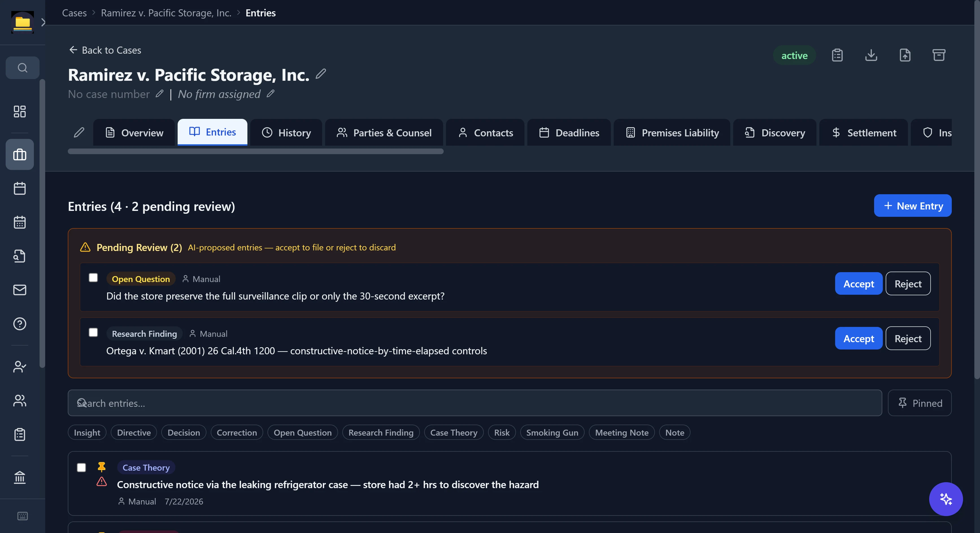Toggle the Directive filter chip
Image resolution: width=980 pixels, height=533 pixels.
pos(134,432)
